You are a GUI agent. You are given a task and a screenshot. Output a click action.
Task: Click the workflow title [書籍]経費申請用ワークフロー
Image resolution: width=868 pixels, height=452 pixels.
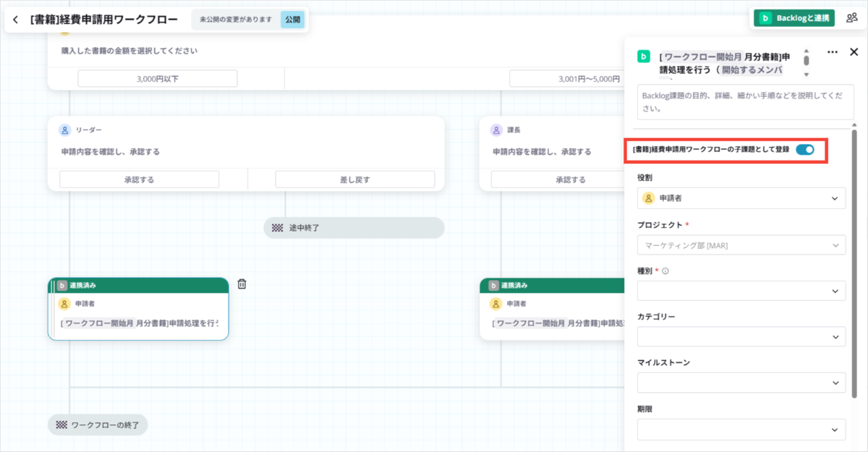click(104, 20)
